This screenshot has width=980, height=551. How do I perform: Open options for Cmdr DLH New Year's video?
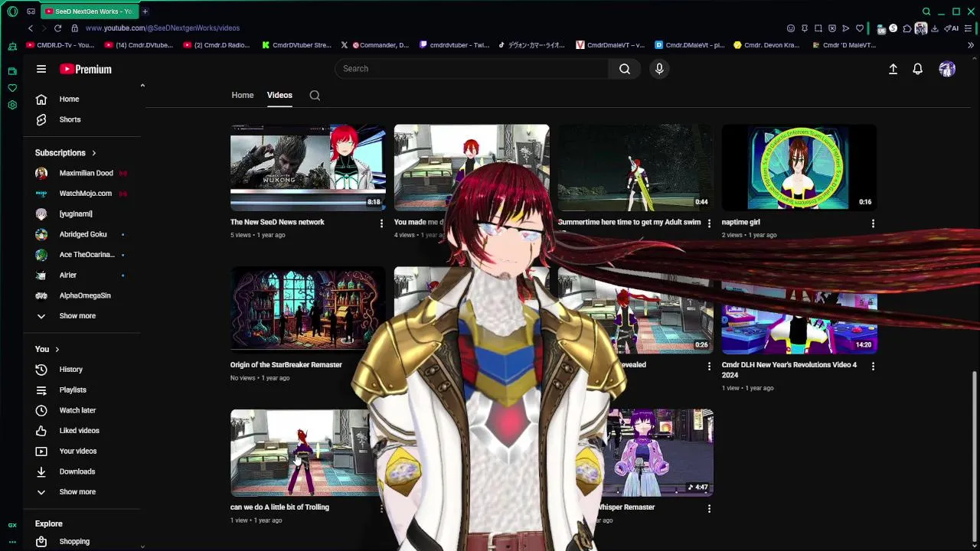click(873, 366)
